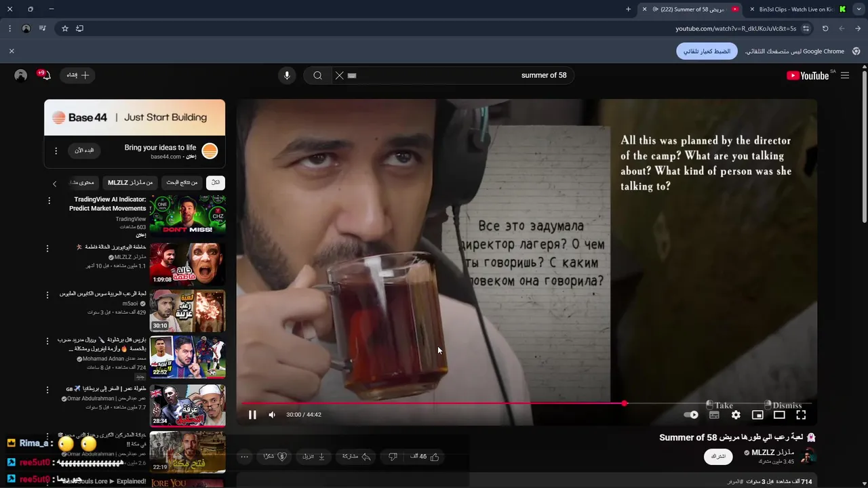Viewport: 868px width, 488px height.
Task: Share the video via مشاركة button
Action: point(357,457)
